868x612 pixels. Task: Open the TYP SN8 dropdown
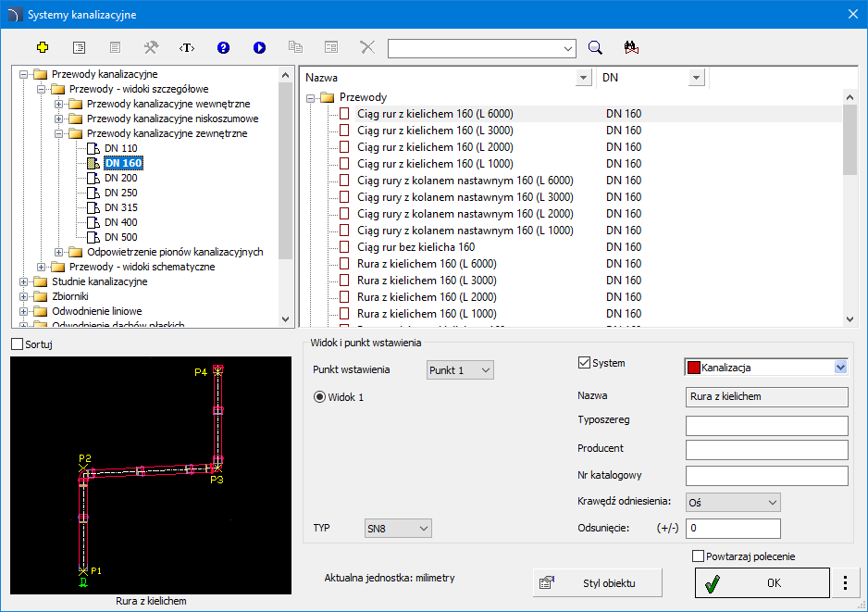(399, 528)
